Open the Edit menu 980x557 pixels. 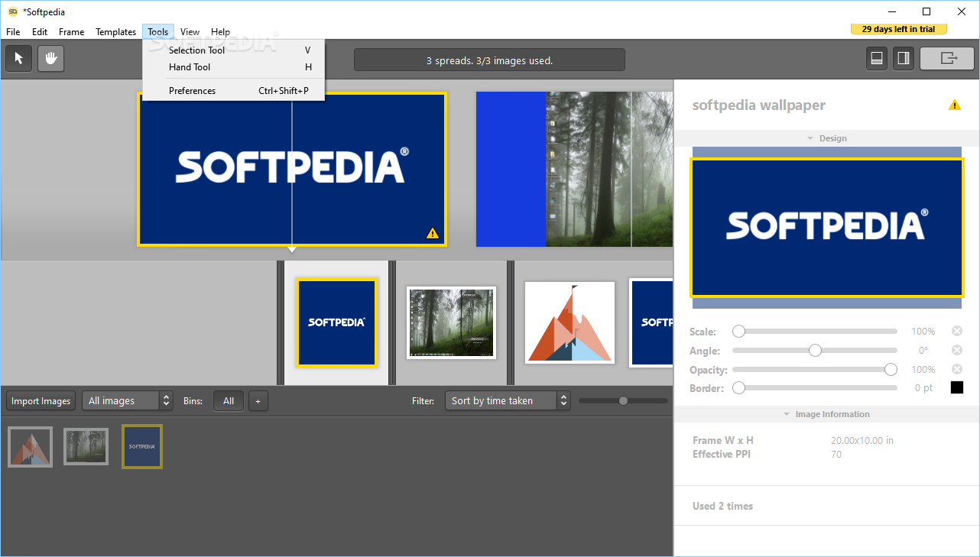coord(40,32)
